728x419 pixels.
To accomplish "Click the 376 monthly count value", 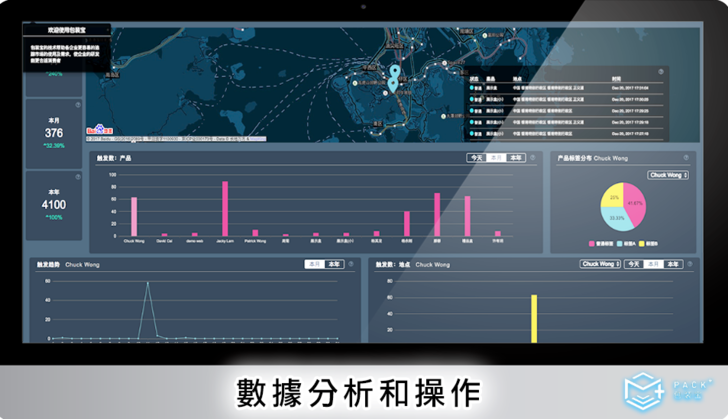I will 54,133.
